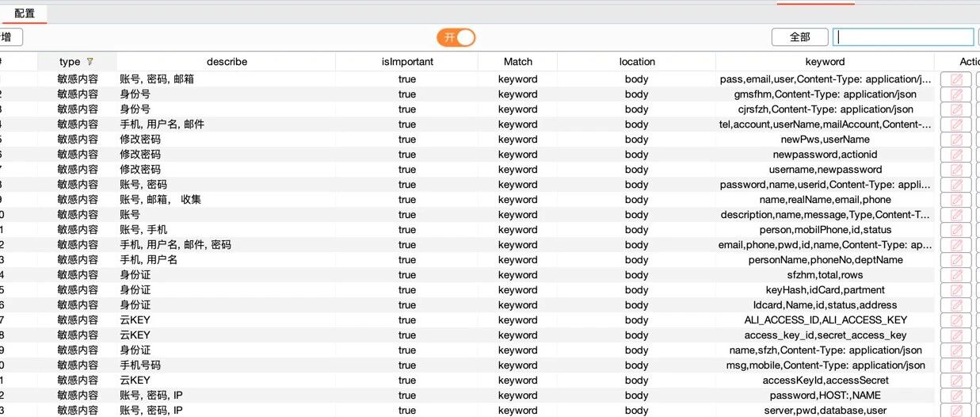The image size is (980, 417).
Task: Edit the sfzhm,total,rows rule row
Action: [x=956, y=275]
